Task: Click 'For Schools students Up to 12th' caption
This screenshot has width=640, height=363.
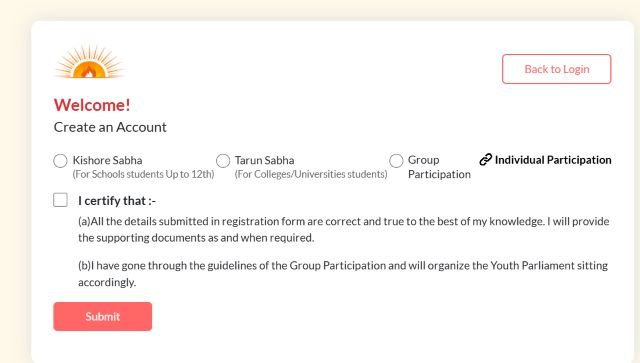Action: [143, 174]
